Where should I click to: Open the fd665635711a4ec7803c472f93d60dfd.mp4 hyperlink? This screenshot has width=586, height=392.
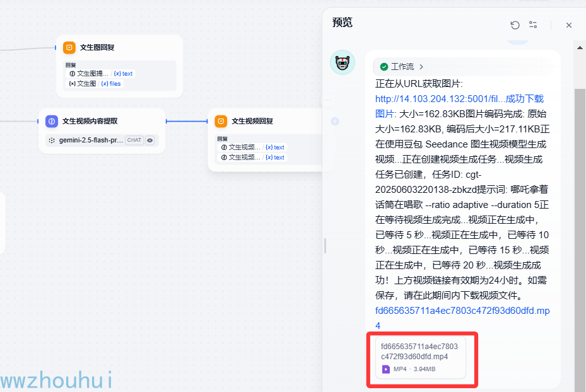coord(462,318)
